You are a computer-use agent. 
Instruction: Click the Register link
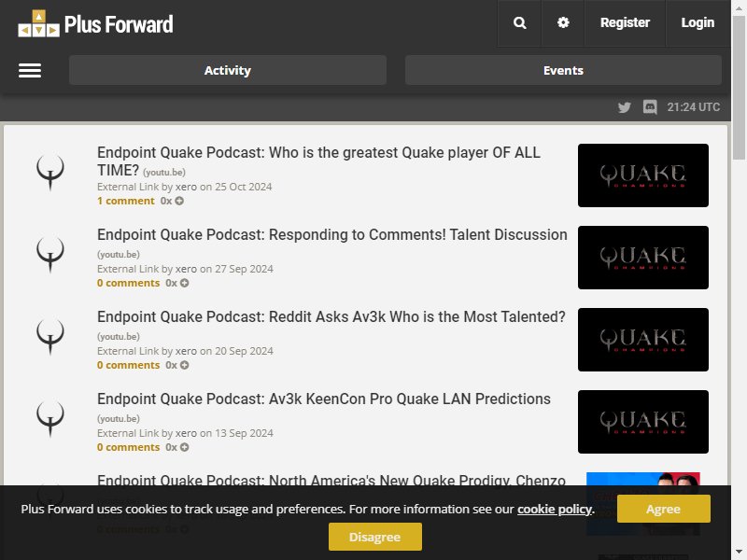point(625,22)
